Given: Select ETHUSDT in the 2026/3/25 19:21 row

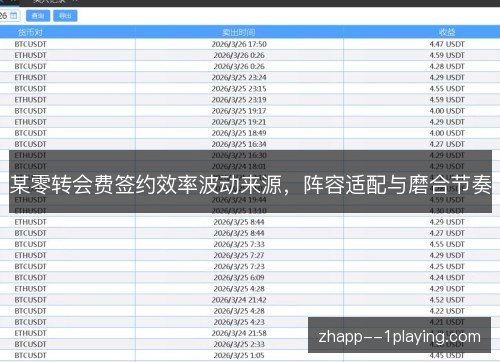Looking at the screenshot, I should pos(30,122).
